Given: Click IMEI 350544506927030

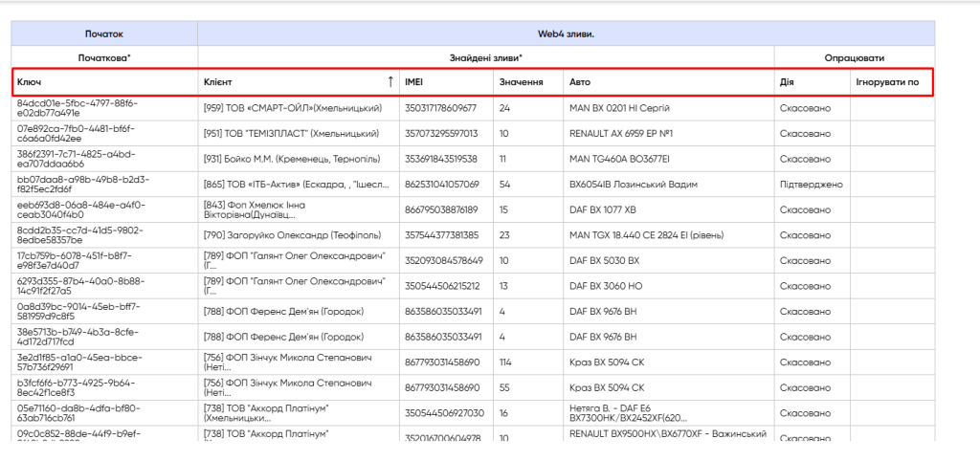Looking at the screenshot, I should (x=444, y=413).
